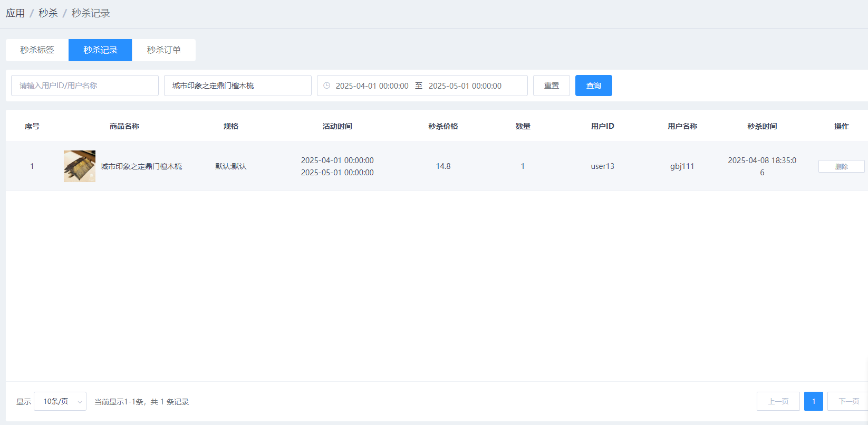Click the 秒杀时间 column header
This screenshot has height=425, width=868.
click(x=761, y=126)
